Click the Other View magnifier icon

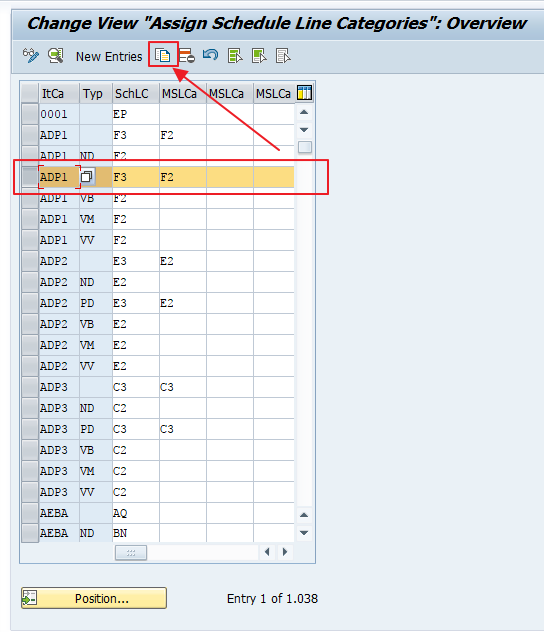click(x=56, y=56)
